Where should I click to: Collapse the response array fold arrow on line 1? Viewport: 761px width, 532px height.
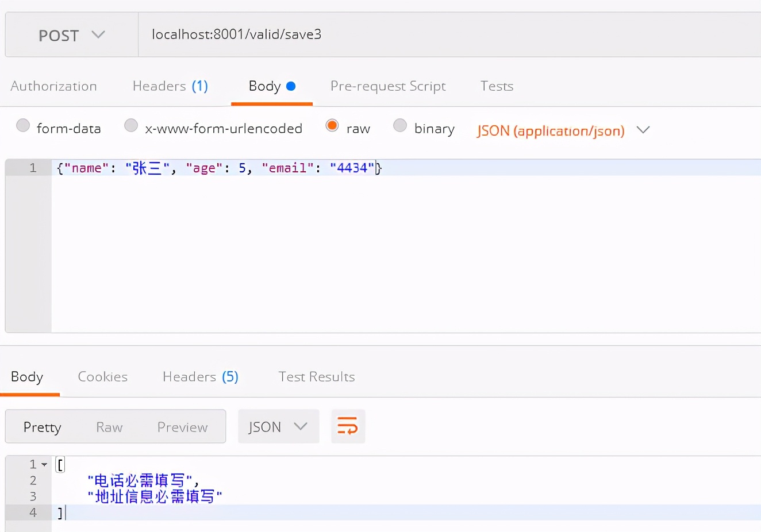44,464
